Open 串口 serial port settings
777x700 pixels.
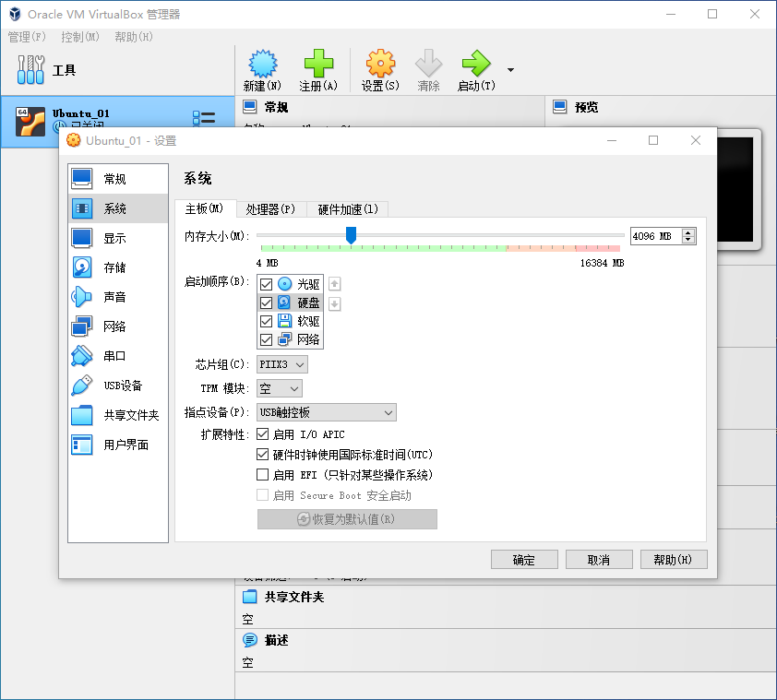point(118,356)
